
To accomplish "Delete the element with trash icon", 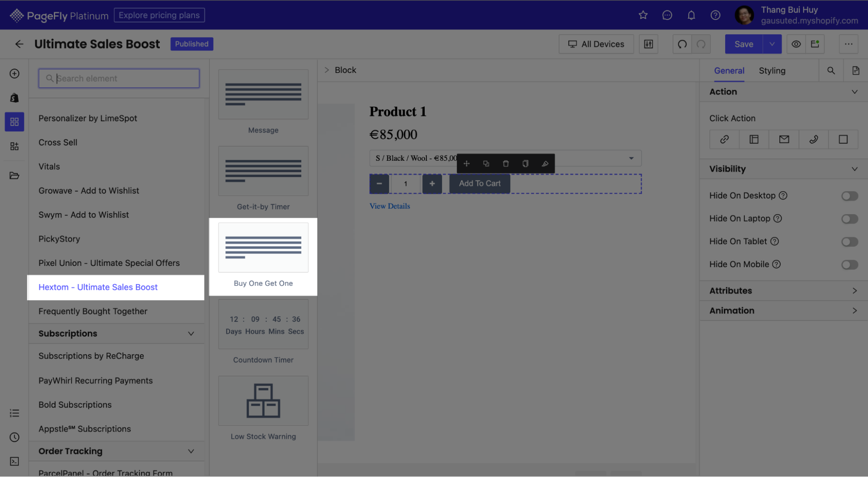I will pos(505,164).
